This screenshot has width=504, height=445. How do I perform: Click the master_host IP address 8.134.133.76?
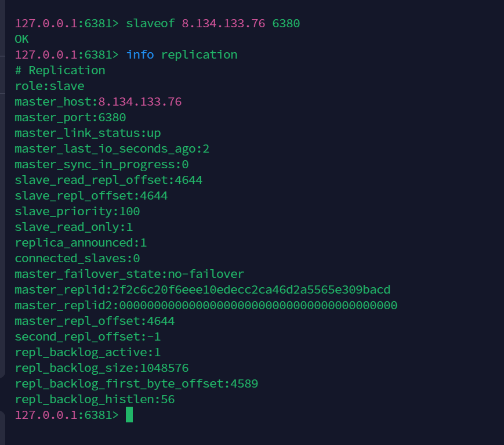pos(140,102)
